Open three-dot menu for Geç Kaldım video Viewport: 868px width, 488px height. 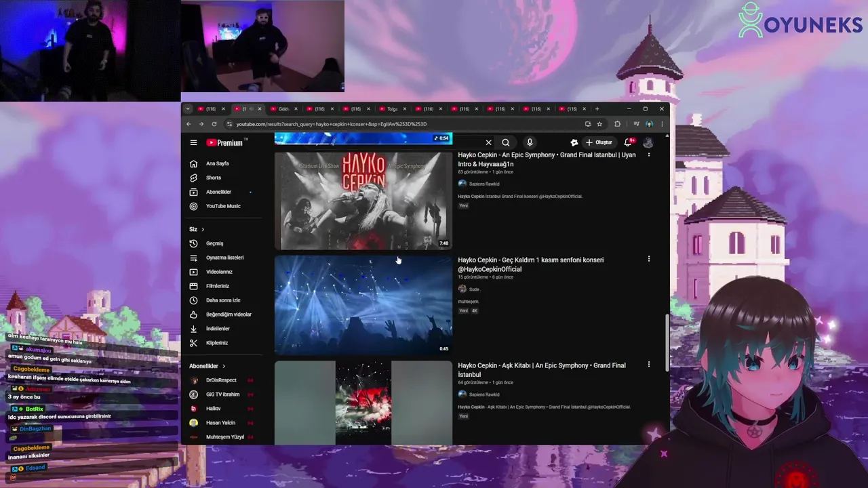pyautogui.click(x=648, y=259)
